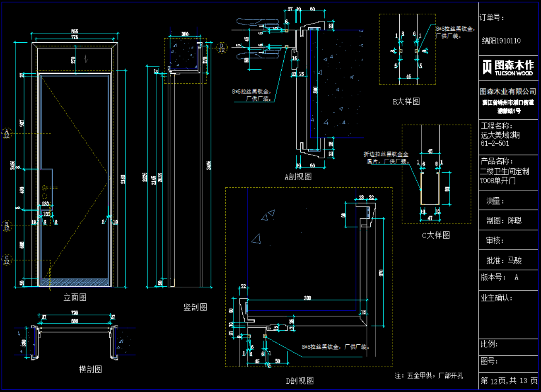Select the hatched kick plate at door bottom
This screenshot has height=392, width=541.
pos(75,282)
